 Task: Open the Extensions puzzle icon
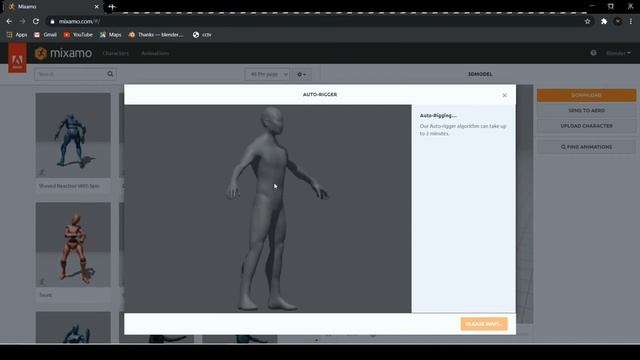[x=604, y=21]
